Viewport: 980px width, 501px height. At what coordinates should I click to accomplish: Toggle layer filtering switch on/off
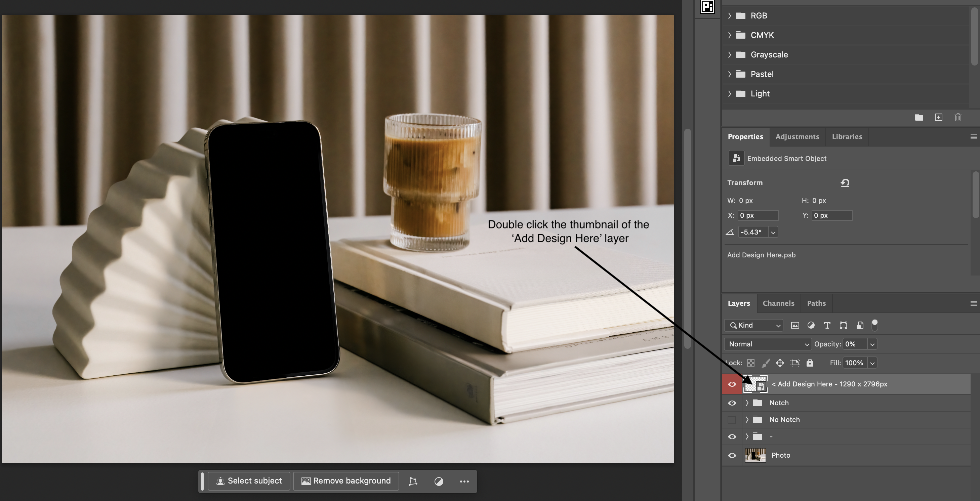(874, 325)
